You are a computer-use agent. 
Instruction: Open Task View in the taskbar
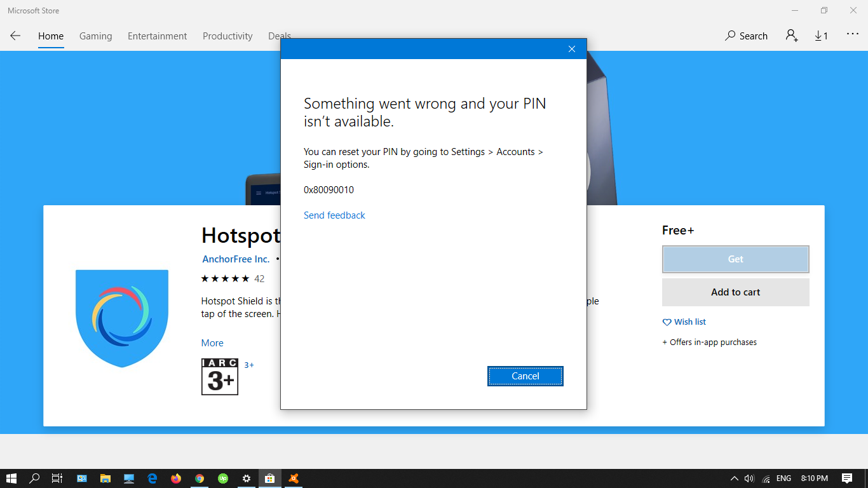pos(57,478)
